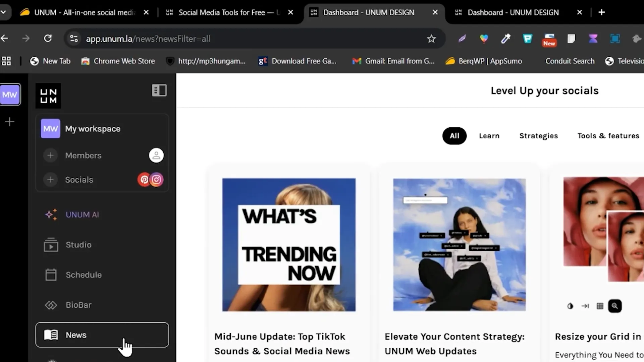Click the teal shield extension icon
This screenshot has width=644, height=362.
coord(527,39)
